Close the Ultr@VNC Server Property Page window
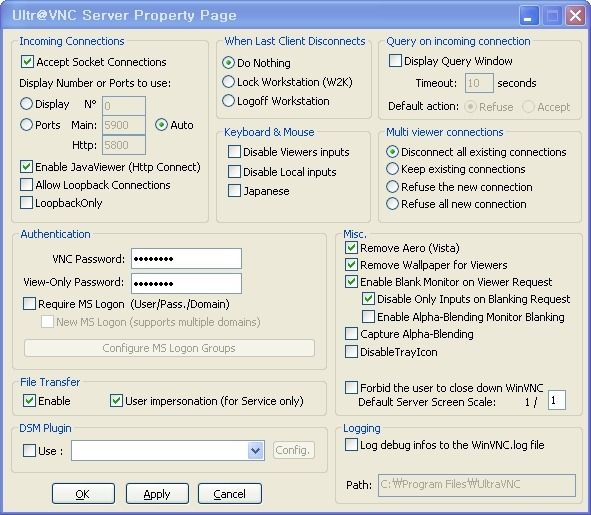This screenshot has width=591, height=515. tap(576, 16)
